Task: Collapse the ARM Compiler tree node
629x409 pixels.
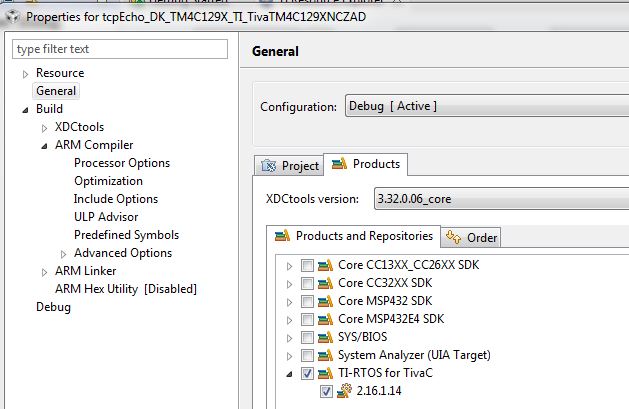Action: click(45, 146)
